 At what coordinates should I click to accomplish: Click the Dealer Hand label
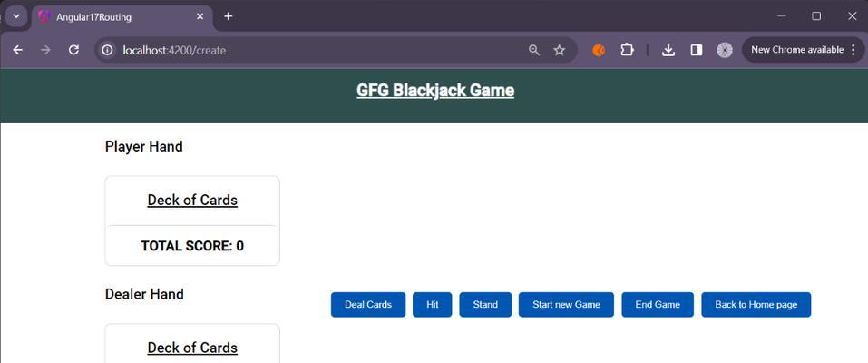(x=144, y=294)
